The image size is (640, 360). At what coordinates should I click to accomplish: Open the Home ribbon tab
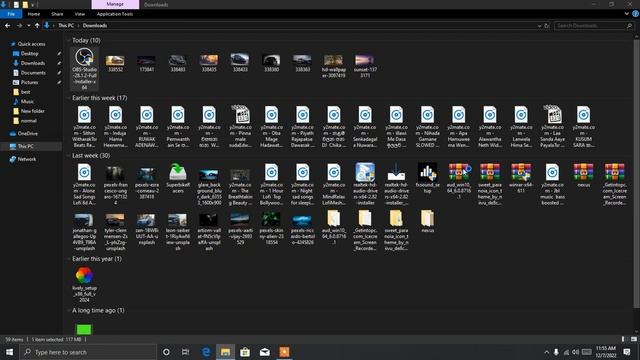point(34,14)
